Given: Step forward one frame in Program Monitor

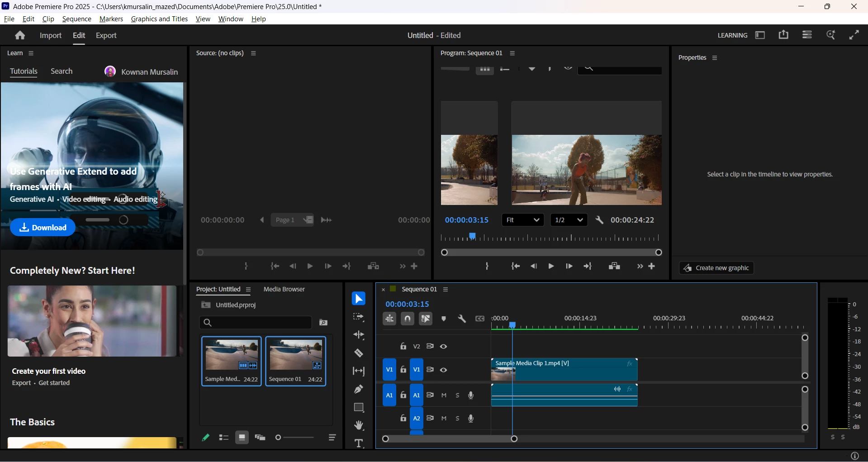Looking at the screenshot, I should (x=569, y=267).
